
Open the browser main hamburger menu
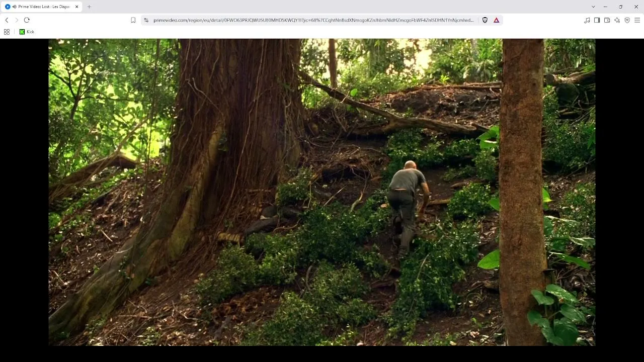(x=637, y=20)
